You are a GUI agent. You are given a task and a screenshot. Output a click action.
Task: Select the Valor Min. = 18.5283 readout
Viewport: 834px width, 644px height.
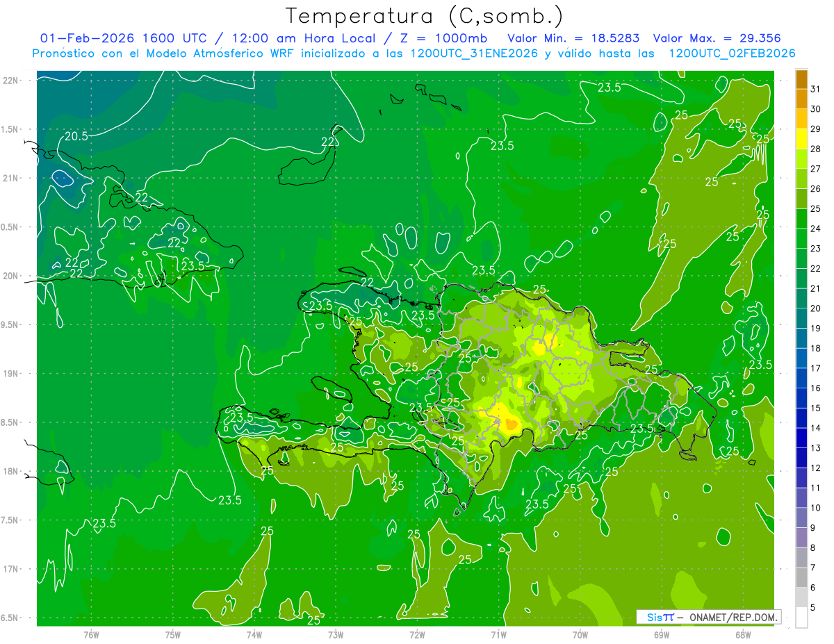573,38
